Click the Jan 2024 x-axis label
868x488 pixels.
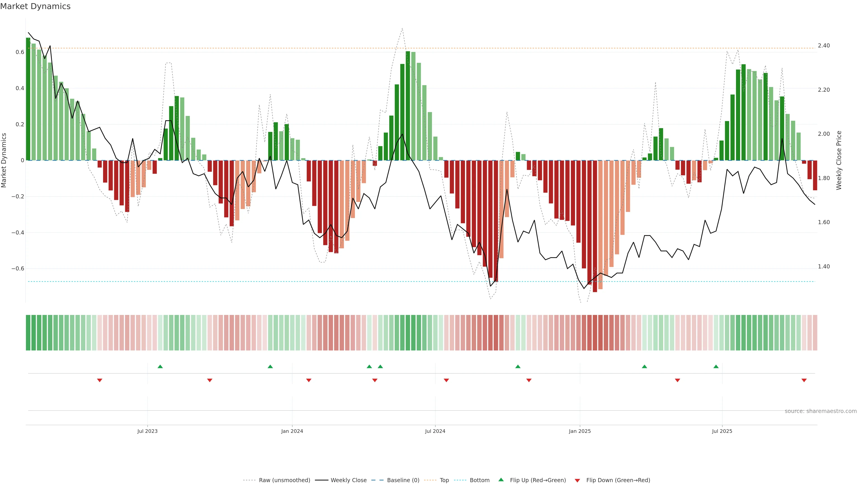[x=292, y=431]
